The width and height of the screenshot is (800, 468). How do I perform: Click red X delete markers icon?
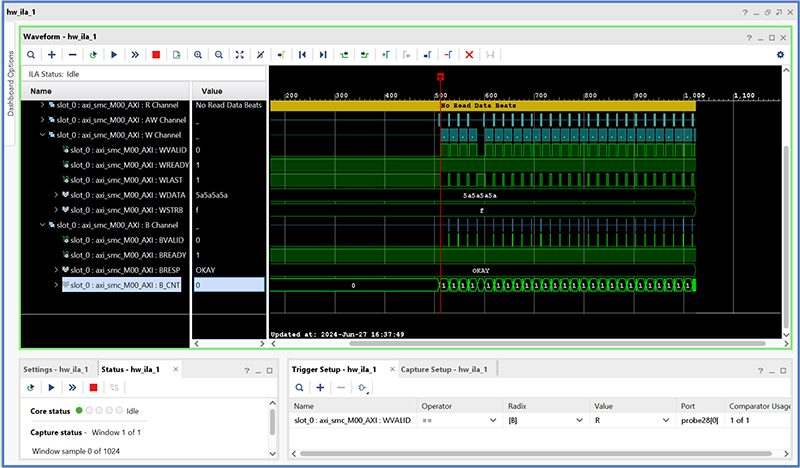click(469, 54)
